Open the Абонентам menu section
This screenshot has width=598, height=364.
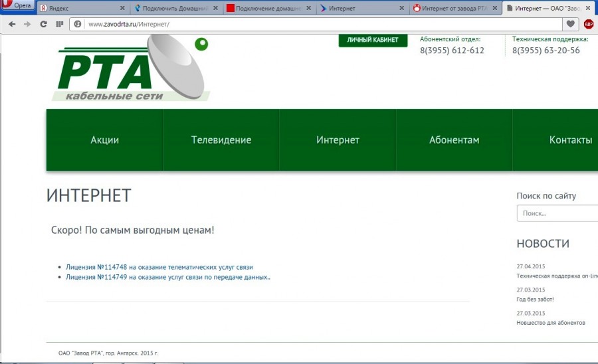(454, 140)
